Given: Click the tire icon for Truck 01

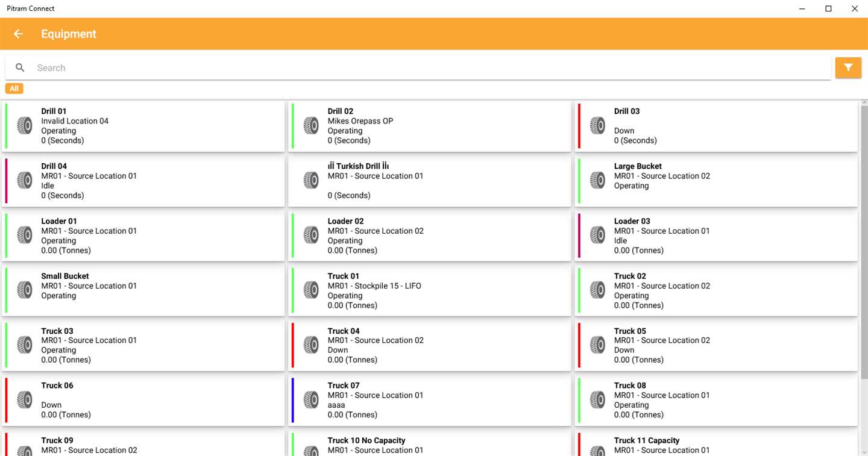Looking at the screenshot, I should 311,290.
